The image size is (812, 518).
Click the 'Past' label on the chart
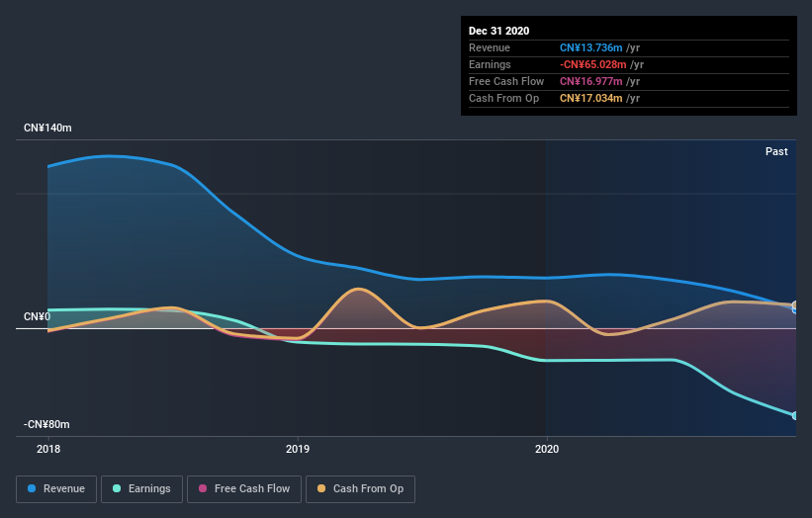click(x=776, y=151)
